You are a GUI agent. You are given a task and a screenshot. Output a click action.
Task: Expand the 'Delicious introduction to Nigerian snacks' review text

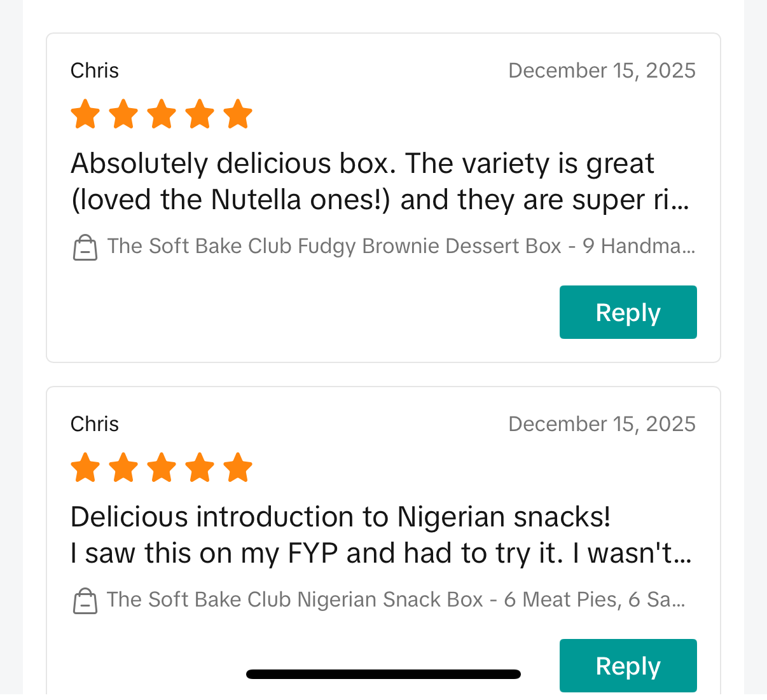[x=380, y=535]
